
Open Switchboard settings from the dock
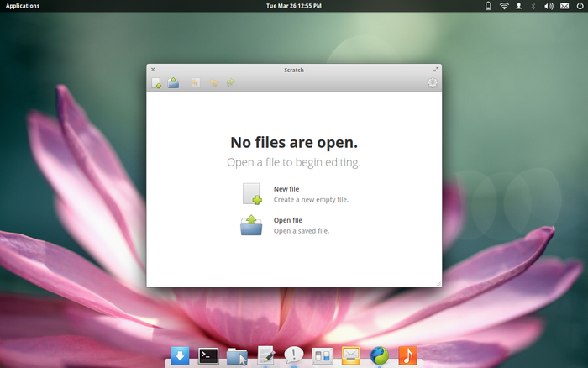coord(323,355)
